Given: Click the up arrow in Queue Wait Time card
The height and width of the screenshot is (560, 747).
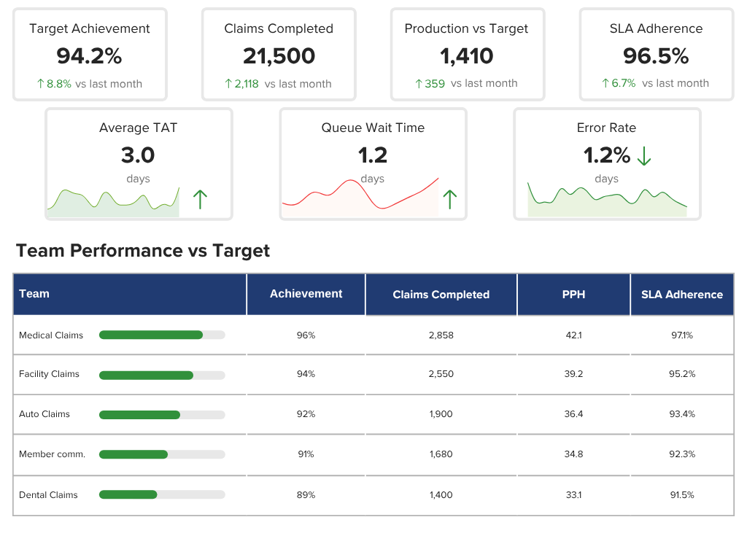Looking at the screenshot, I should (449, 200).
